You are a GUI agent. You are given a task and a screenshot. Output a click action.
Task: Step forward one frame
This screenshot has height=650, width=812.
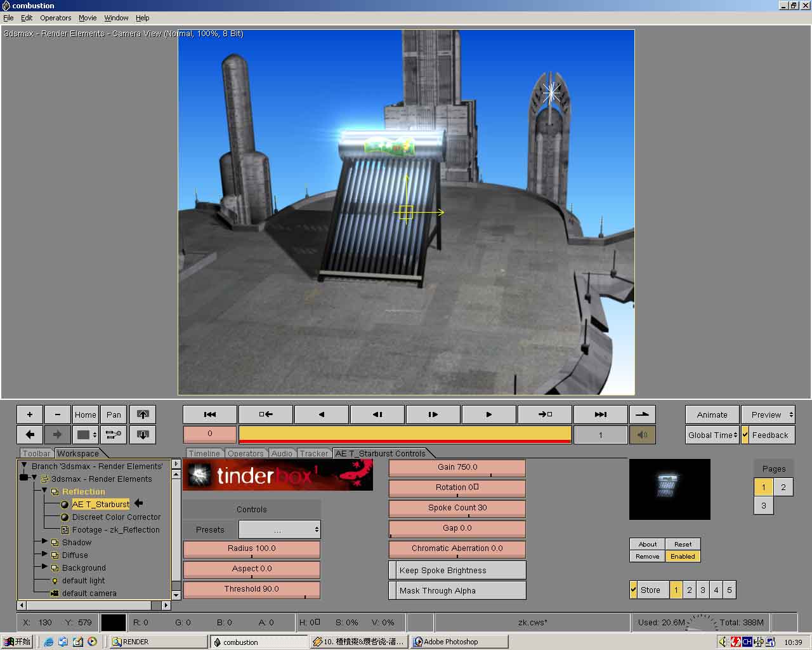433,415
